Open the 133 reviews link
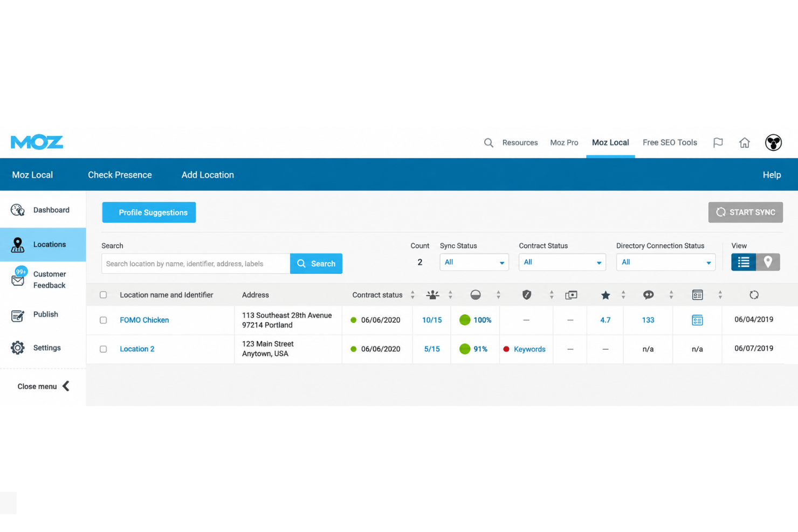The image size is (798, 532). pyautogui.click(x=648, y=320)
